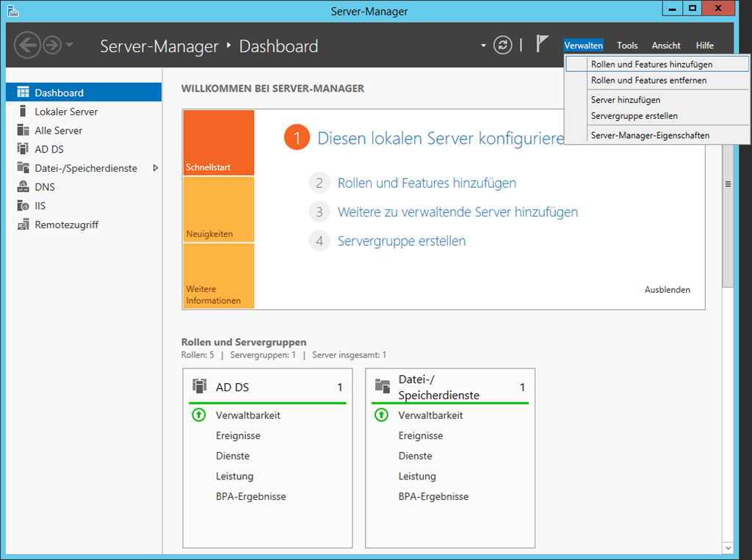Open Dienste in AD DS tile
This screenshot has height=560, width=752.
tap(233, 456)
